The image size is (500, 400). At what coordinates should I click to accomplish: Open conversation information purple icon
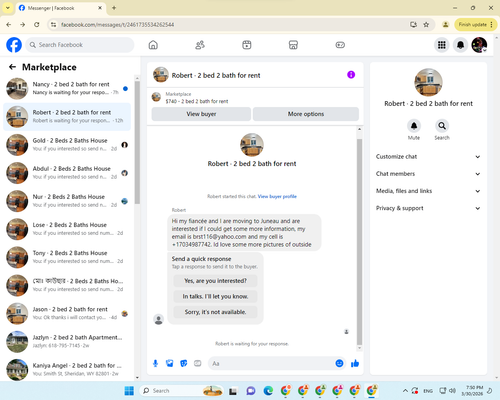pos(351,75)
